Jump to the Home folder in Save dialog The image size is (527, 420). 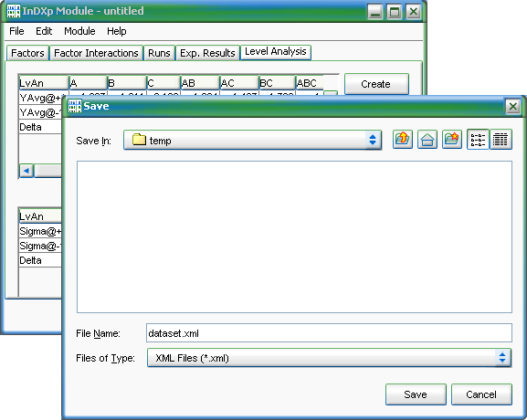(x=427, y=140)
